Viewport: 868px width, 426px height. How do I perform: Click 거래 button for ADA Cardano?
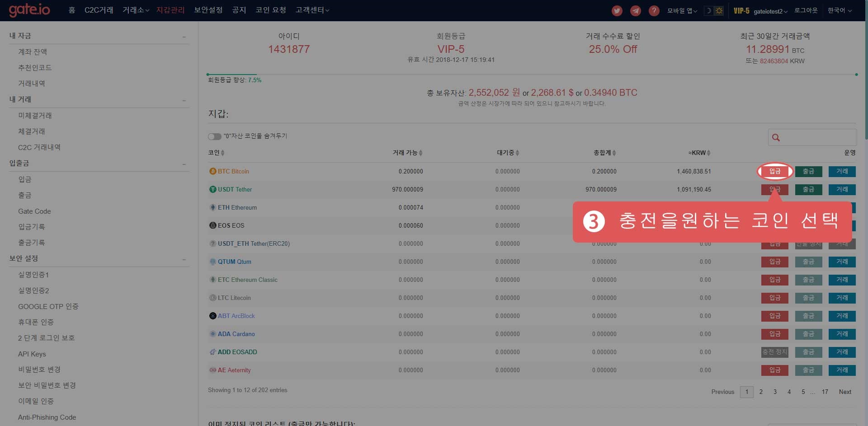pos(842,334)
